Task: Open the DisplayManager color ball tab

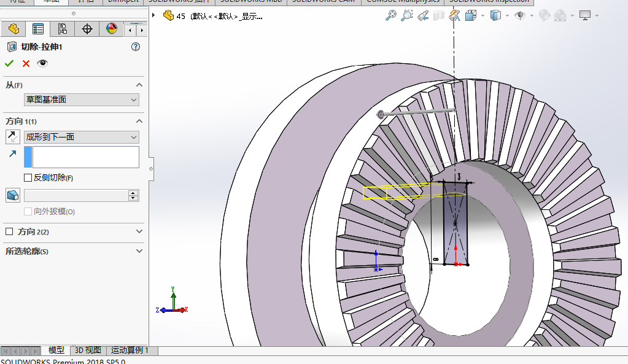Action: point(111,28)
